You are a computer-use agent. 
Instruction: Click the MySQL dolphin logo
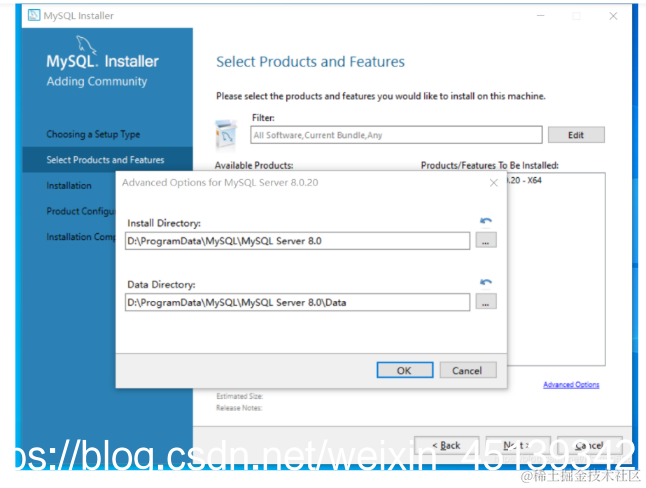(x=86, y=45)
